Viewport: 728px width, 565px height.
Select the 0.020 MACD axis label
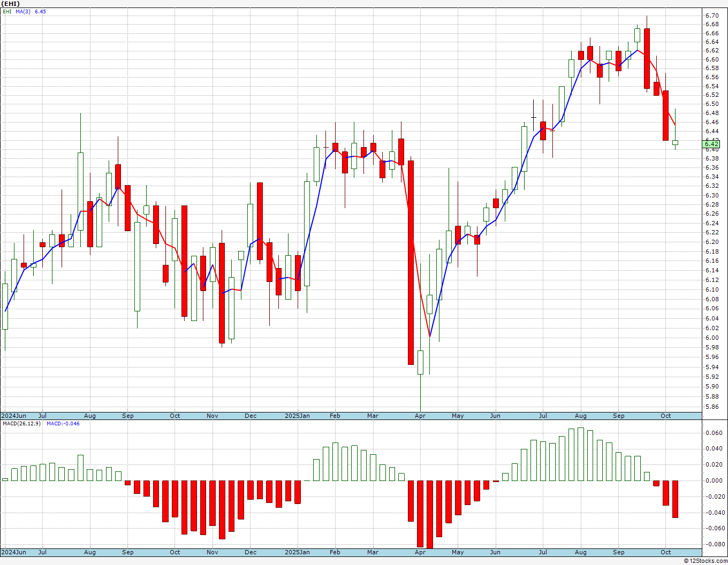(x=714, y=464)
